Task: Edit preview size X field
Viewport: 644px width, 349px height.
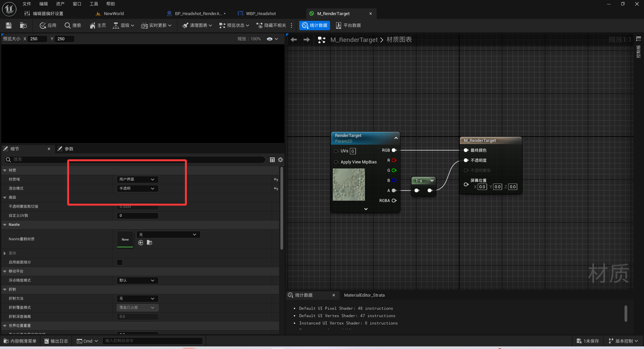Action: [x=37, y=39]
